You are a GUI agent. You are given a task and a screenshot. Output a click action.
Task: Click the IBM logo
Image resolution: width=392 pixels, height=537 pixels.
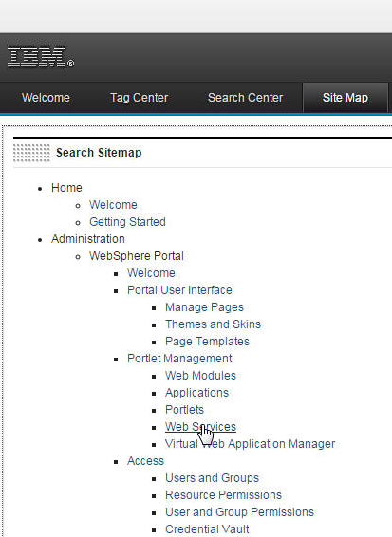[41, 56]
